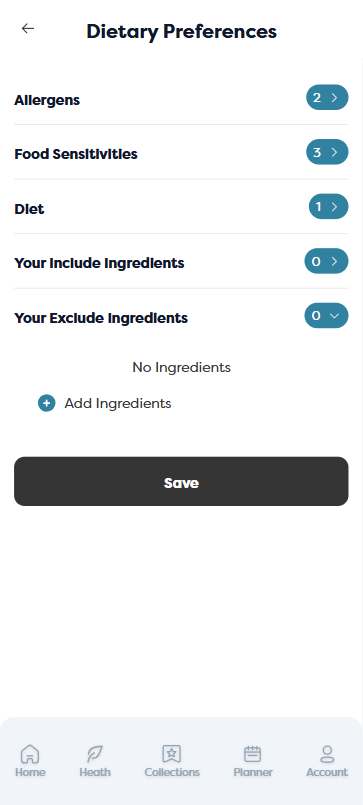This screenshot has height=805, width=363.
Task: Select the Diet row label
Action: click(29, 209)
